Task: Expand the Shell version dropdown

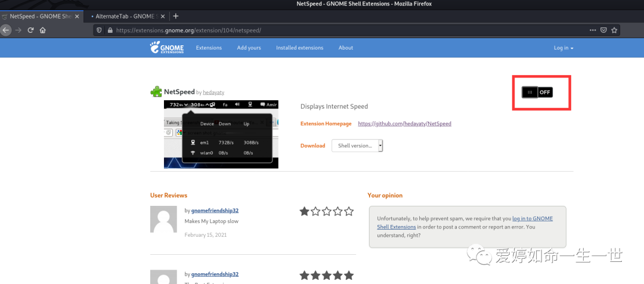Action: click(x=357, y=146)
